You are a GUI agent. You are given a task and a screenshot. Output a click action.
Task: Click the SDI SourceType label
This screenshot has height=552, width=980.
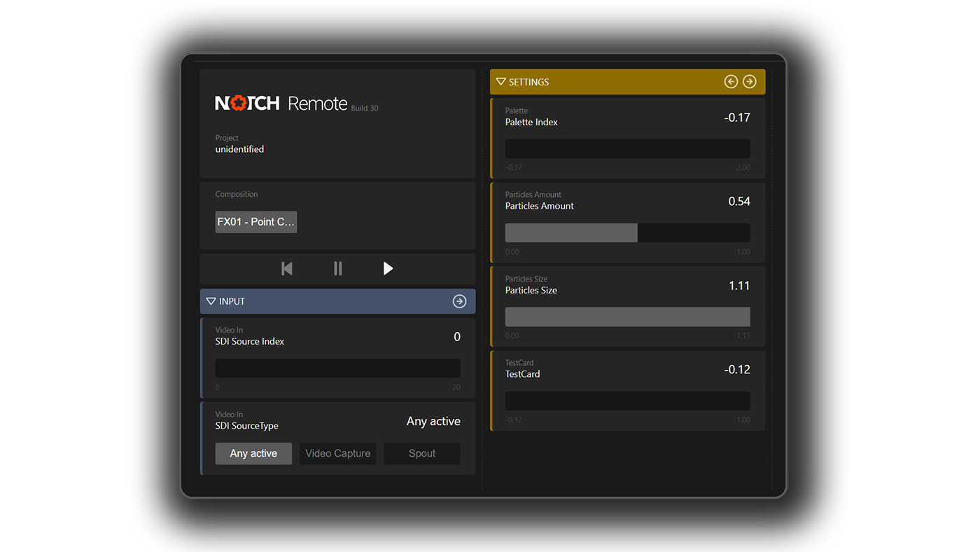click(246, 426)
